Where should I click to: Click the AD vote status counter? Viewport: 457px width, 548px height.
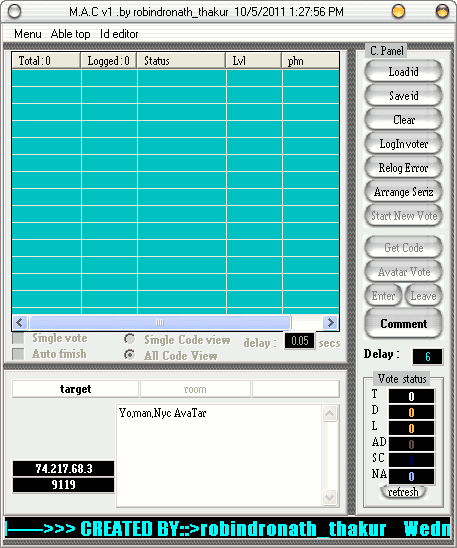coord(412,444)
